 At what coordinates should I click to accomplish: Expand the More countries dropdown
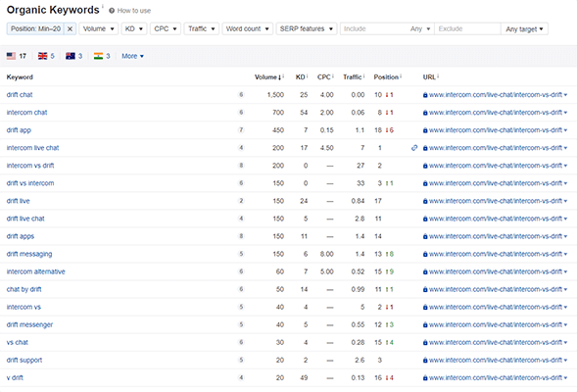[132, 56]
